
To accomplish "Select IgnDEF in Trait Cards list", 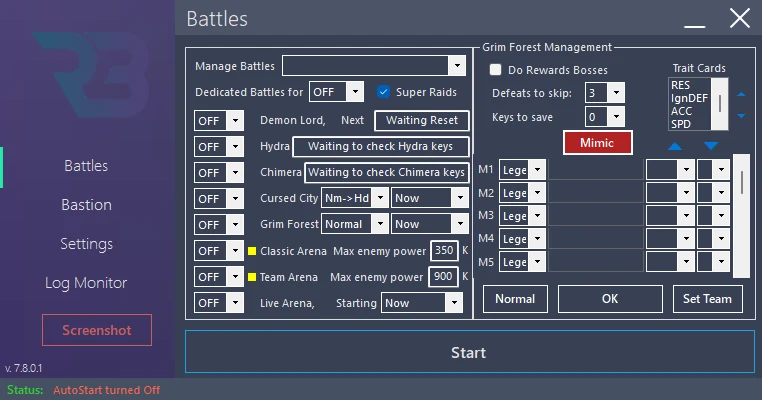I will 689,98.
